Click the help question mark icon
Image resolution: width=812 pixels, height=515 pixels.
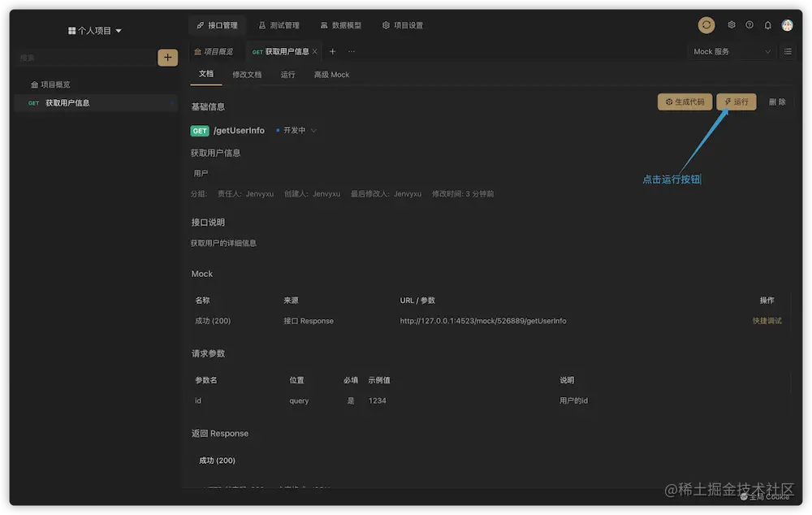pyautogui.click(x=749, y=24)
